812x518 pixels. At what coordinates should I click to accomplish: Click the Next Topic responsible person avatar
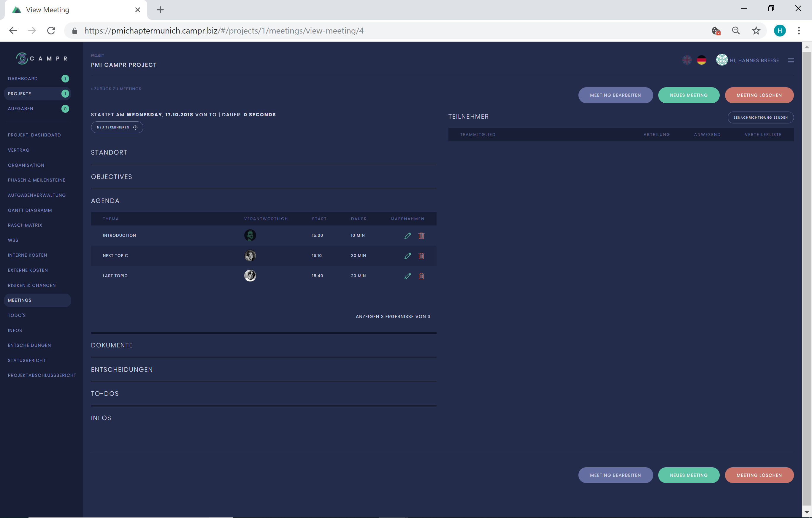click(x=250, y=255)
